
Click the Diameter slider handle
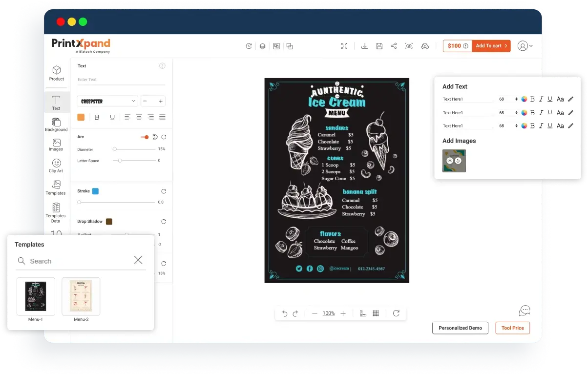click(115, 149)
